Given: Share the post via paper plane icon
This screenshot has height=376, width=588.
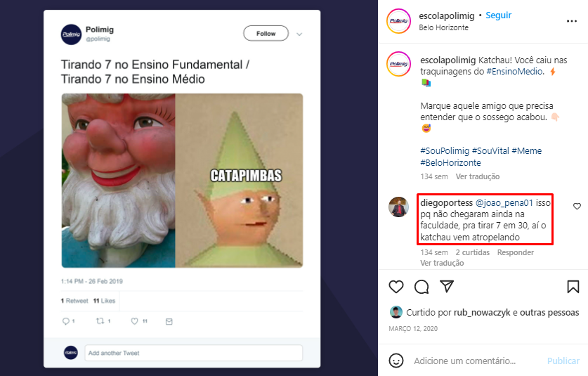Looking at the screenshot, I should pos(447,287).
